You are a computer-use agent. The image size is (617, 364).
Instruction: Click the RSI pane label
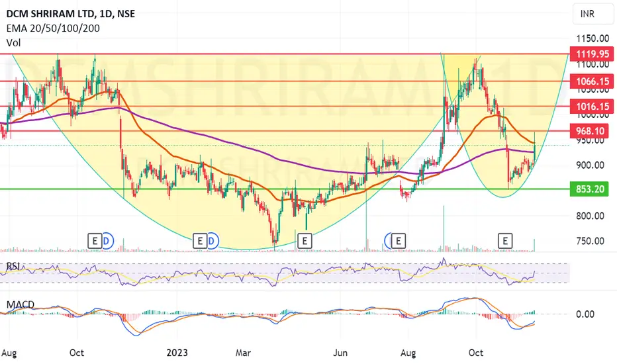tap(13, 267)
